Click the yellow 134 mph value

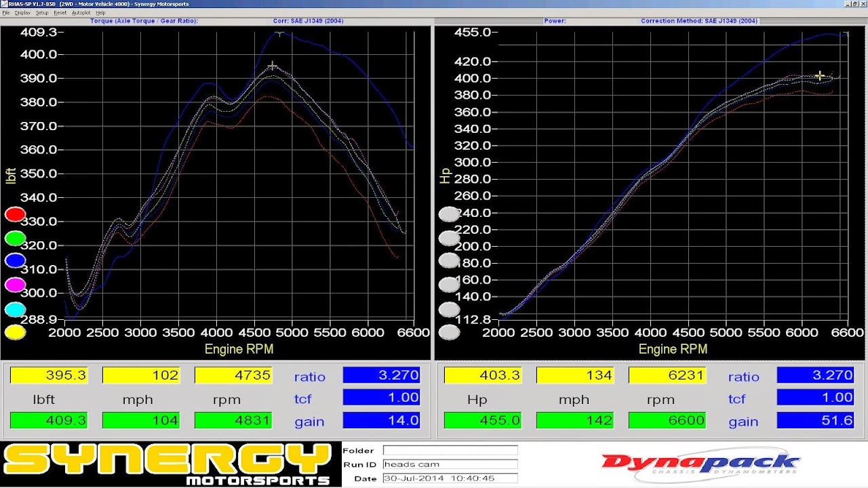[575, 375]
